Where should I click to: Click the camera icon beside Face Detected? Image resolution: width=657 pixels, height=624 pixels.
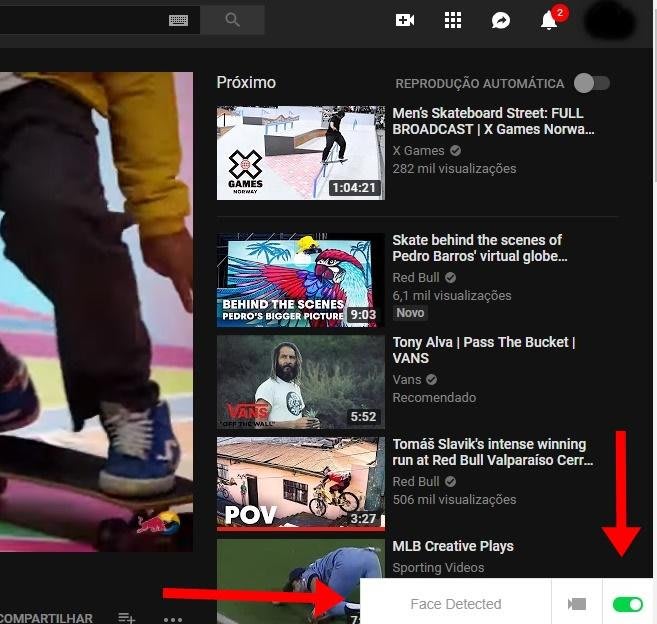click(x=576, y=604)
